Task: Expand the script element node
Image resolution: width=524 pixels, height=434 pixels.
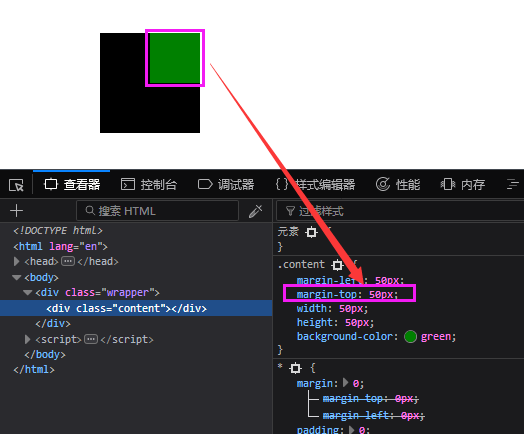Action: click(x=27, y=339)
